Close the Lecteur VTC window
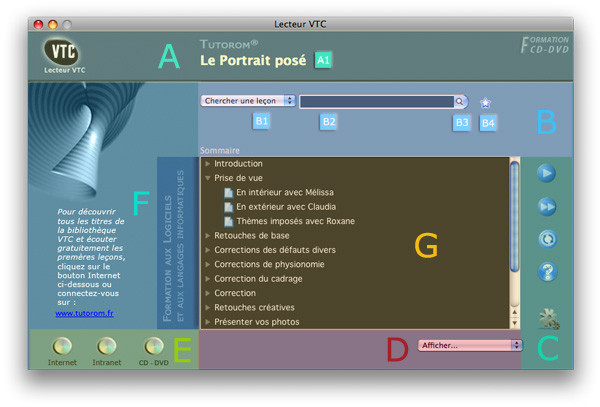The width and height of the screenshot is (600, 407). (x=38, y=24)
